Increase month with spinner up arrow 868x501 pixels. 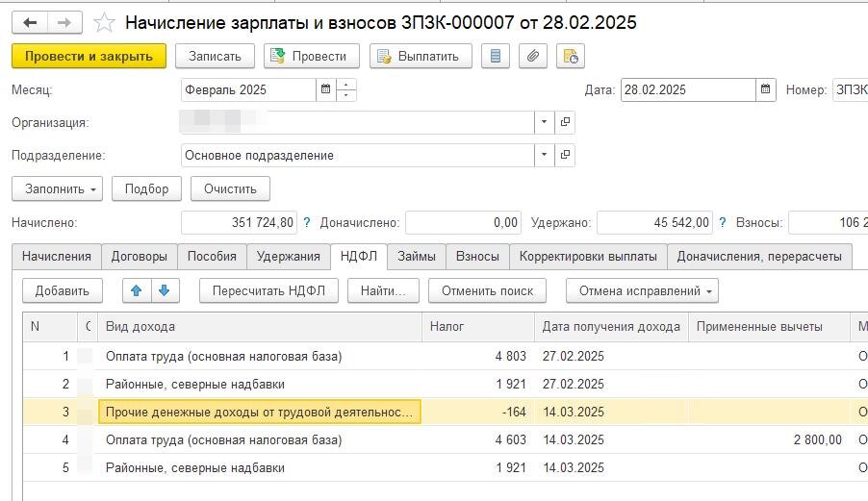pyautogui.click(x=346, y=85)
